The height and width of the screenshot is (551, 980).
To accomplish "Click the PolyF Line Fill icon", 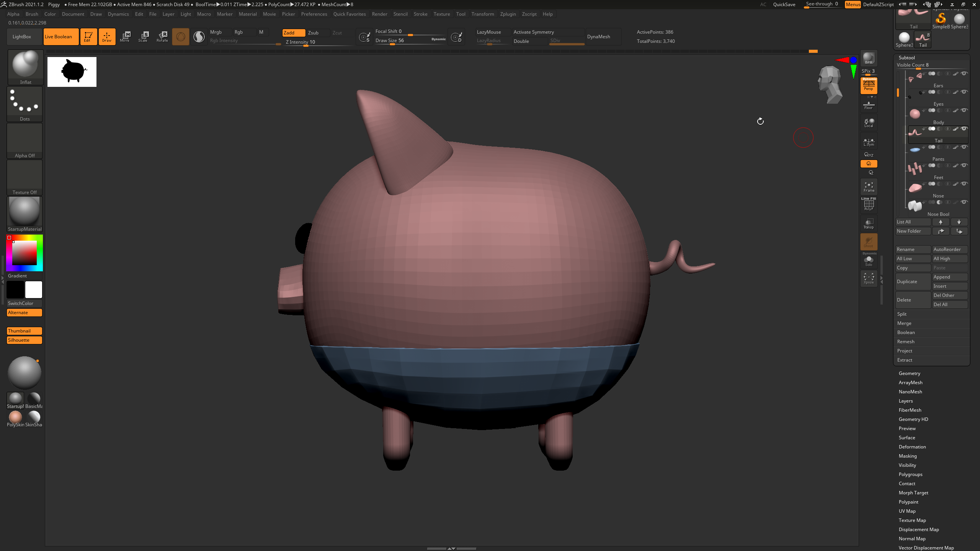I will click(x=869, y=204).
